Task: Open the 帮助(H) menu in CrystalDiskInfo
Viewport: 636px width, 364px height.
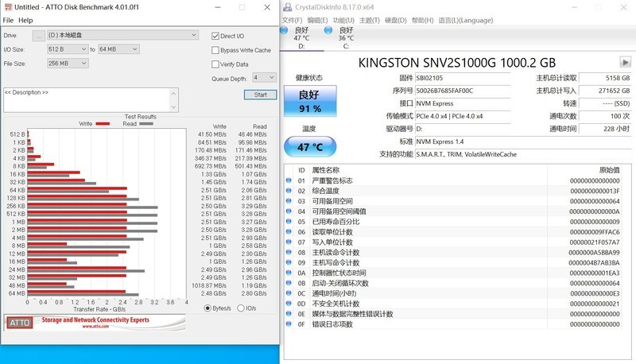Action: (x=422, y=21)
